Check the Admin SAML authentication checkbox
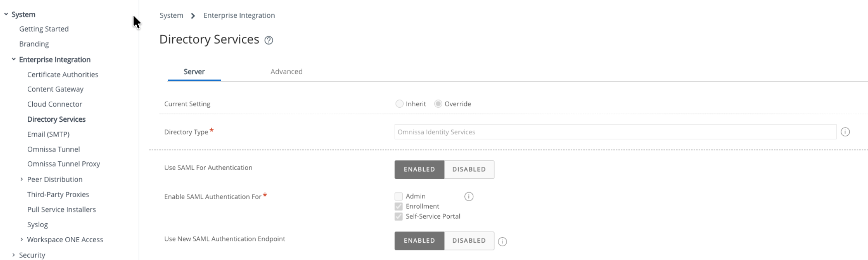 click(398, 196)
